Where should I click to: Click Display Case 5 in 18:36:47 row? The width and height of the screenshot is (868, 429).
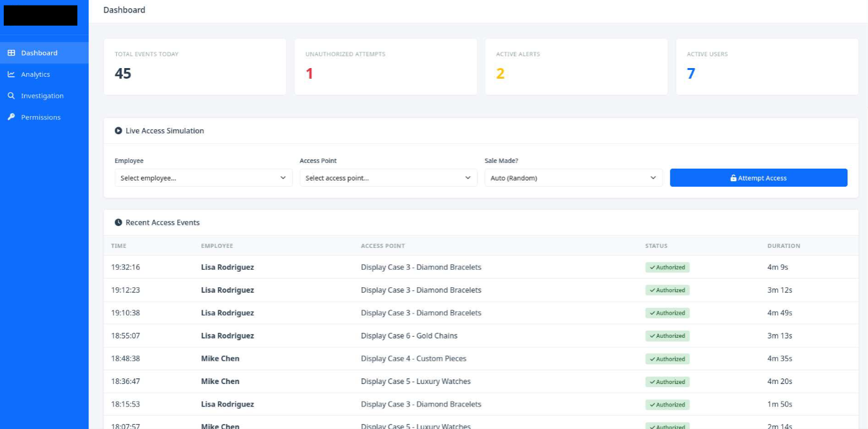click(416, 382)
